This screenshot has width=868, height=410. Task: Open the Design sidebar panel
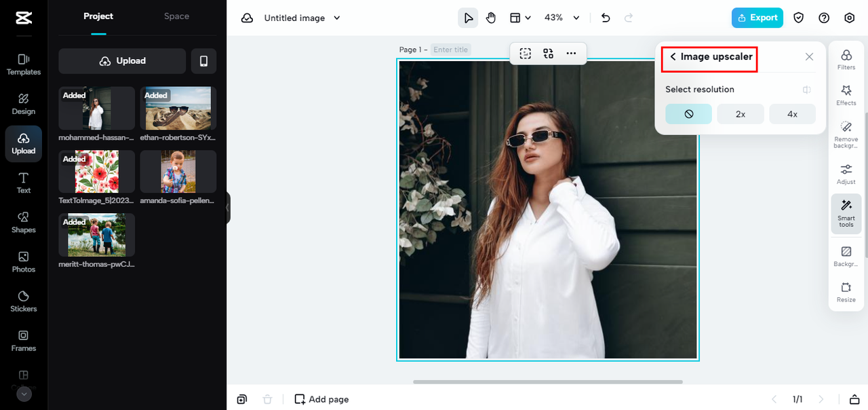pos(24,104)
